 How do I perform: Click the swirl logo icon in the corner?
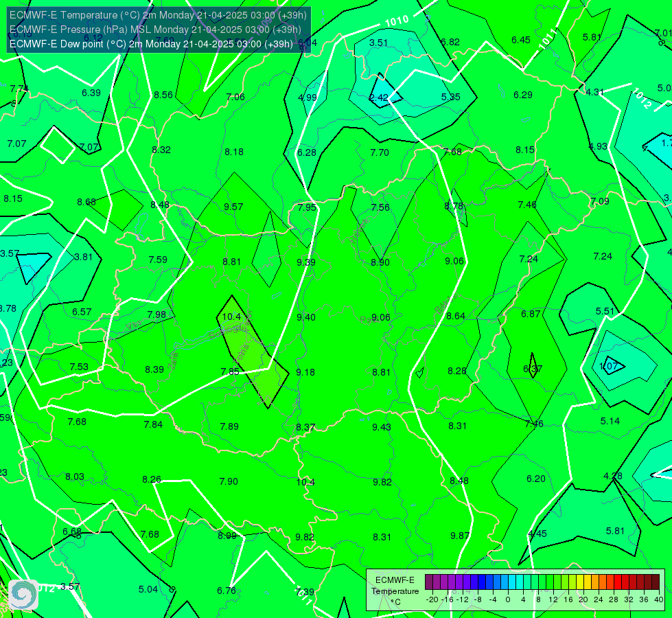coord(23,595)
